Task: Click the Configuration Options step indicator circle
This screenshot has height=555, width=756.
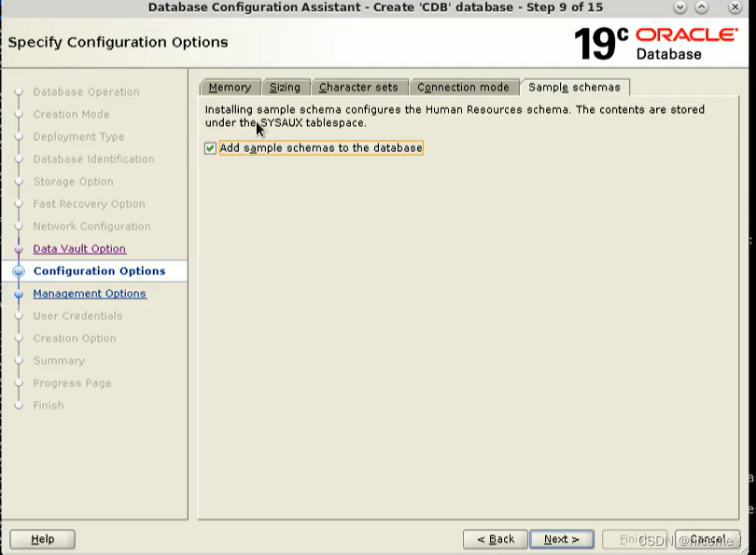Action: (x=21, y=271)
